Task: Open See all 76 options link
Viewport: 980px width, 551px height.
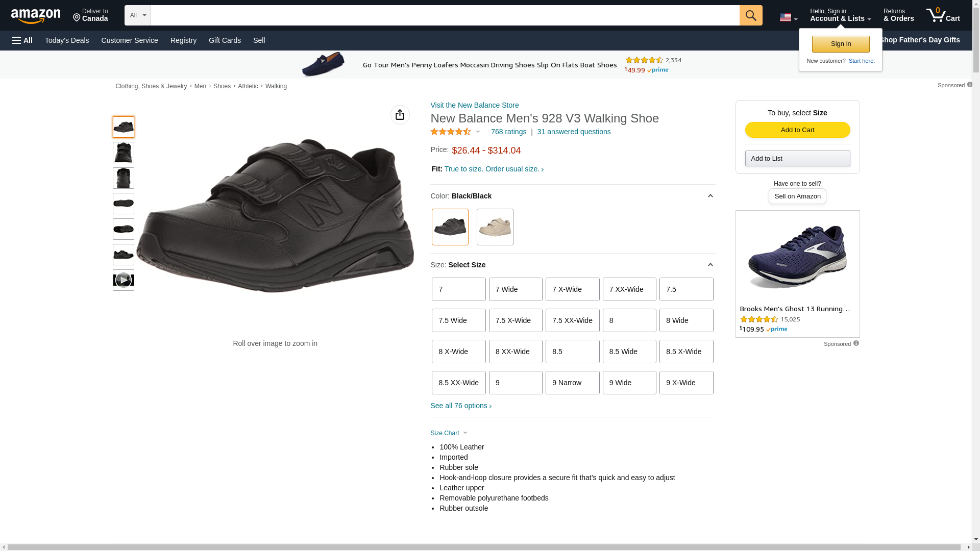Action: tap(460, 406)
